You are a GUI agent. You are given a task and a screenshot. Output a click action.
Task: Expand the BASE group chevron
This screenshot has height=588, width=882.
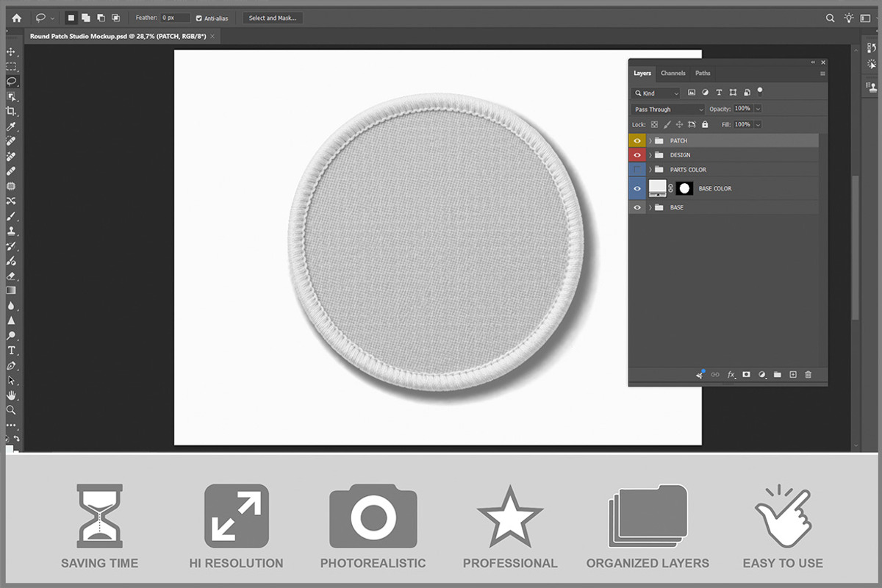coord(650,207)
